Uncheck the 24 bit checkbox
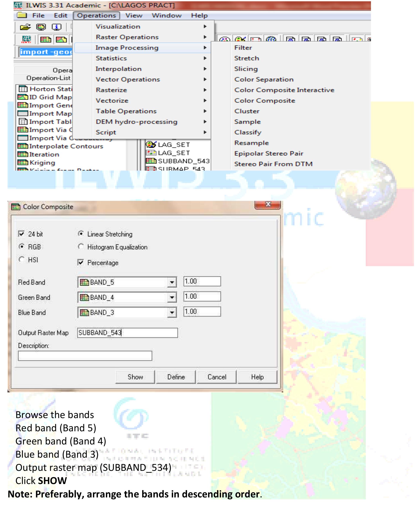 pyautogui.click(x=21, y=234)
